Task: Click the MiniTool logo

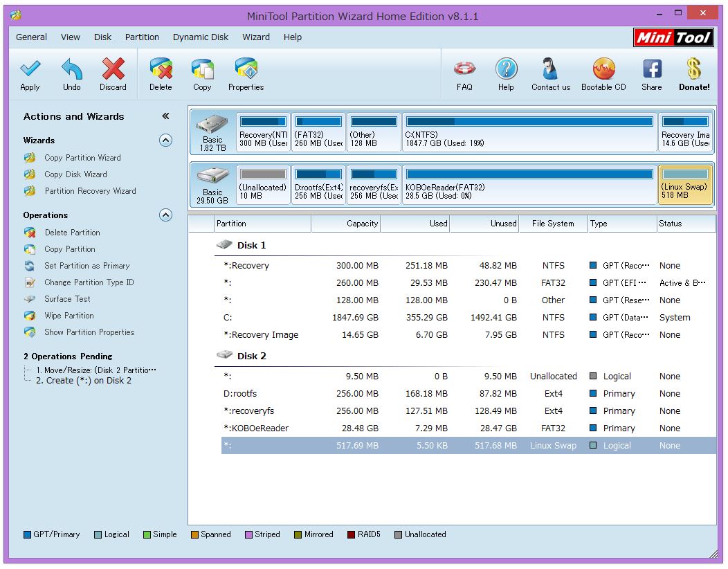Action: click(x=673, y=37)
